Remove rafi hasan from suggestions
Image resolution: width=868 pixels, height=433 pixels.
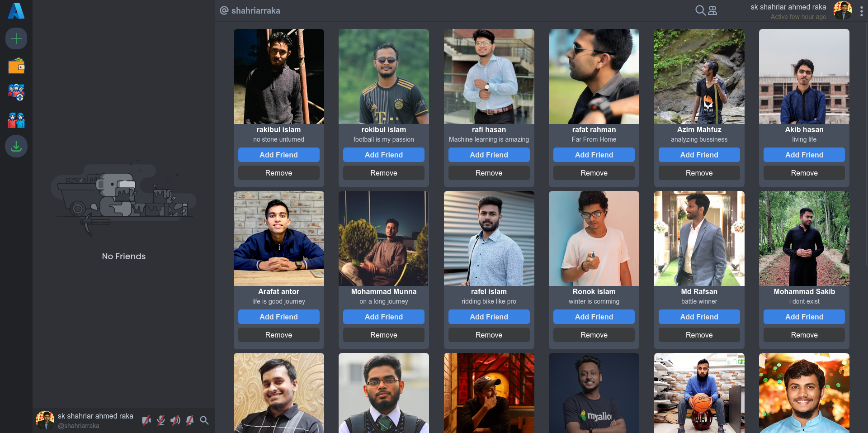pos(489,173)
